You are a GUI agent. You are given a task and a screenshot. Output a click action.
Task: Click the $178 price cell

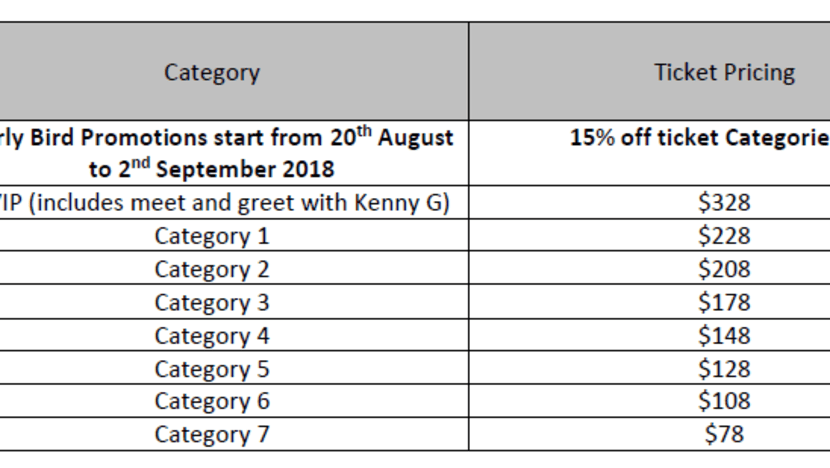pyautogui.click(x=649, y=302)
